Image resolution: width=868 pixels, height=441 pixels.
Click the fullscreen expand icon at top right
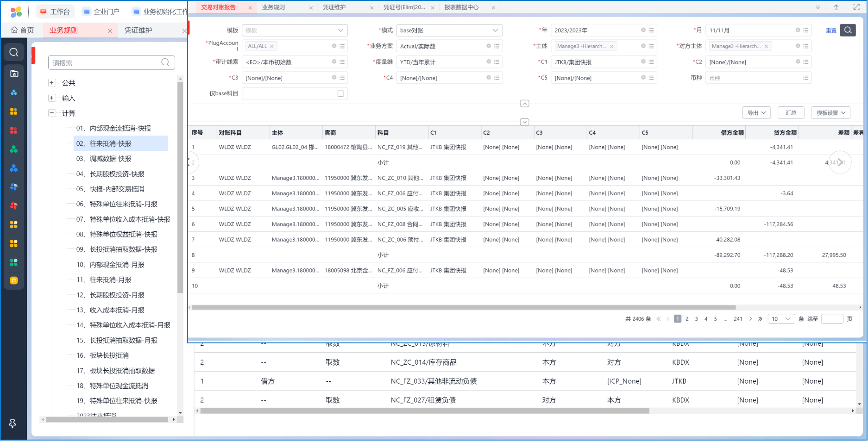pyautogui.click(x=856, y=7)
